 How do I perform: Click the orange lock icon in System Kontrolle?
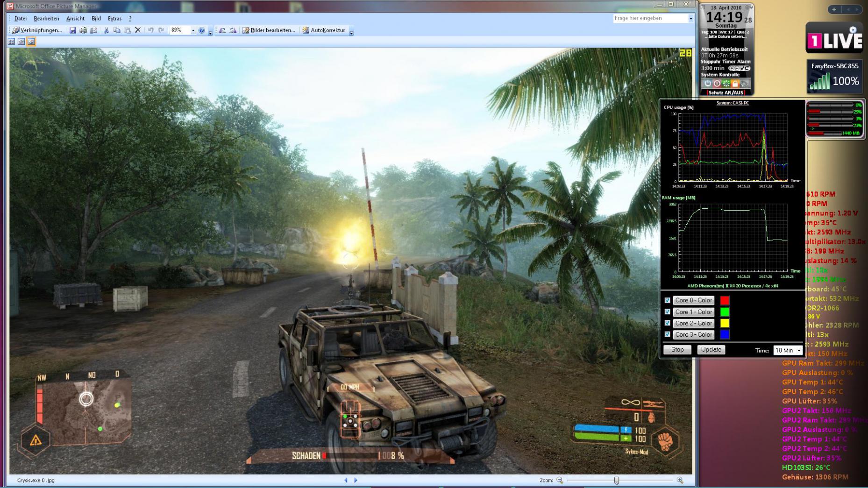(735, 84)
